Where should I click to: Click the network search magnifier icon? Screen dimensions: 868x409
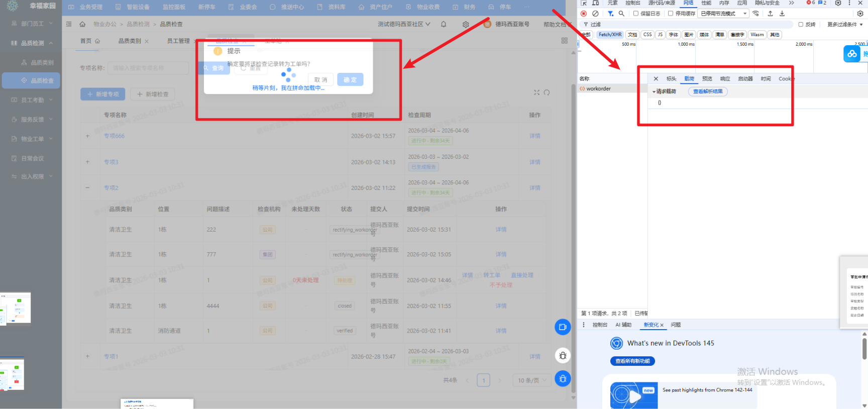(621, 14)
